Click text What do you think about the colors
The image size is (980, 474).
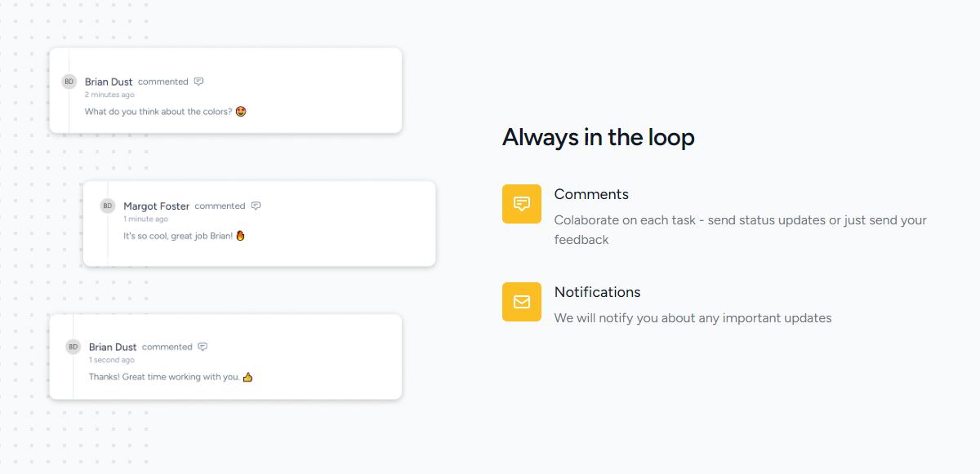tap(158, 112)
